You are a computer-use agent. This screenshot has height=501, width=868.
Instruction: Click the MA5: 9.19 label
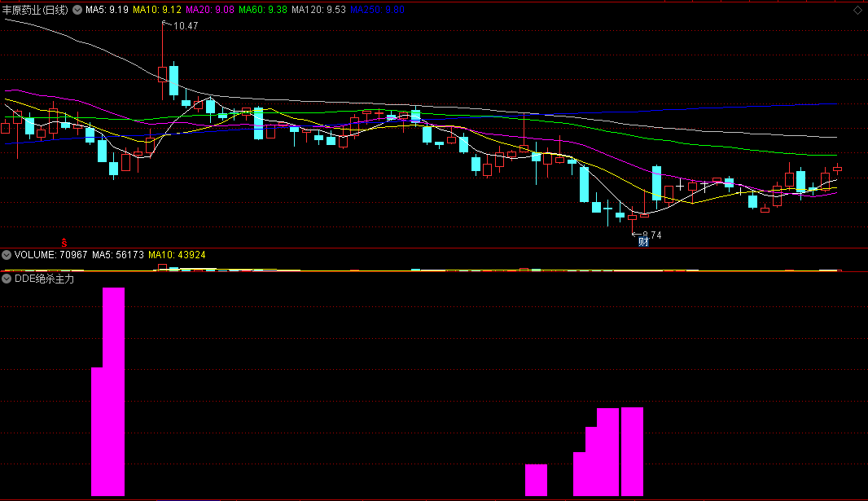107,10
